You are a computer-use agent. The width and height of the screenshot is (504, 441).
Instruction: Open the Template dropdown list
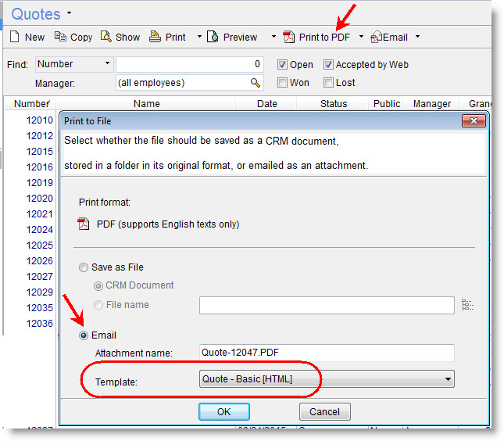click(x=448, y=380)
